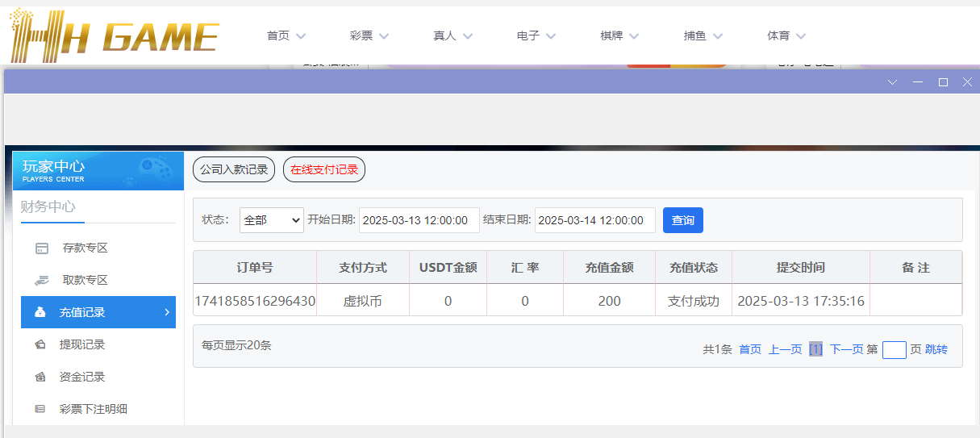Expand the 捕鱼 navigation dropdown
This screenshot has width=980, height=438.
tap(718, 36)
